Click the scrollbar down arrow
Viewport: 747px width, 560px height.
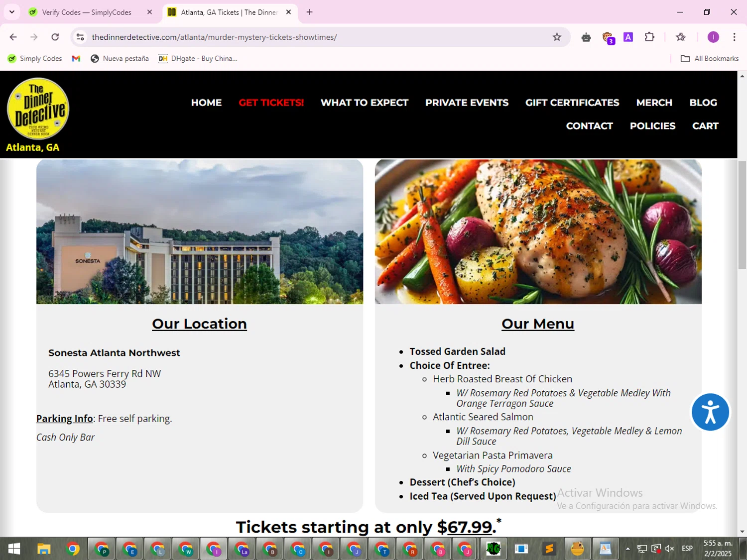pos(742,532)
